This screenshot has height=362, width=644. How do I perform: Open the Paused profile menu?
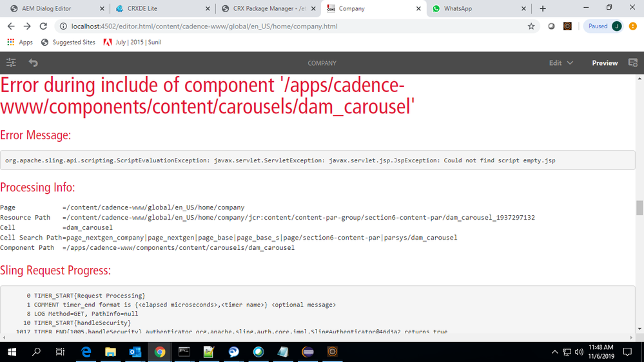pos(604,26)
